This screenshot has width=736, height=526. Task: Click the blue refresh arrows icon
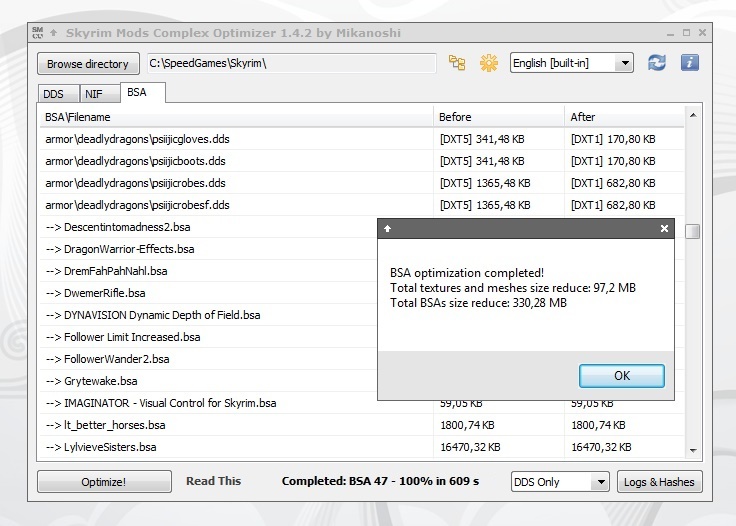click(x=656, y=63)
